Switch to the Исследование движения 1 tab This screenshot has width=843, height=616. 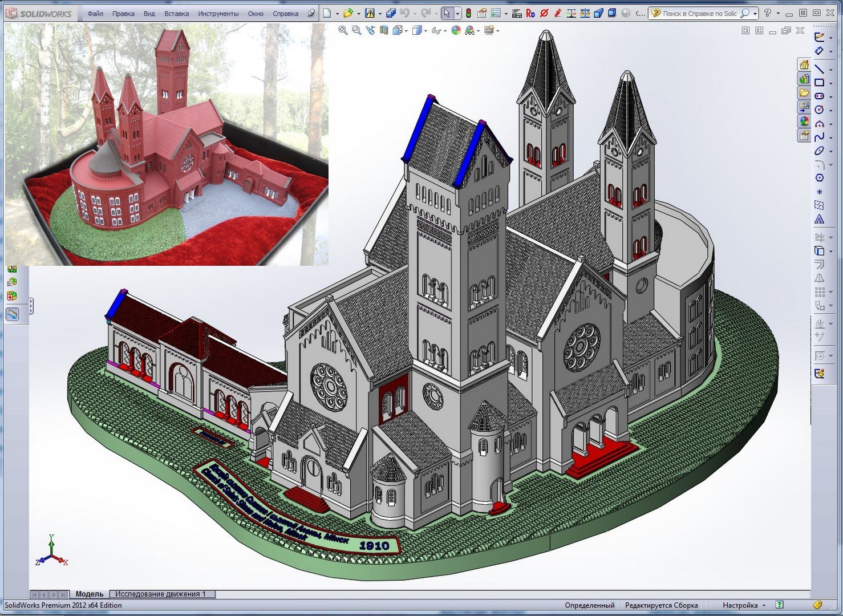(161, 594)
